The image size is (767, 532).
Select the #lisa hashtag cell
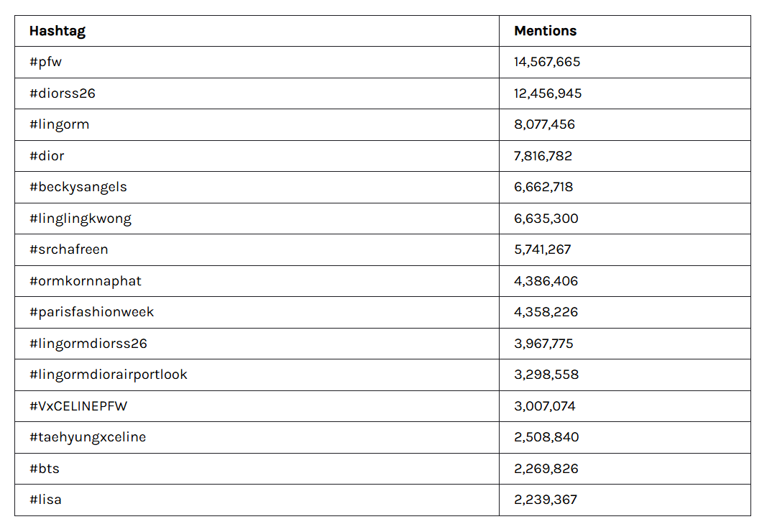(45, 500)
